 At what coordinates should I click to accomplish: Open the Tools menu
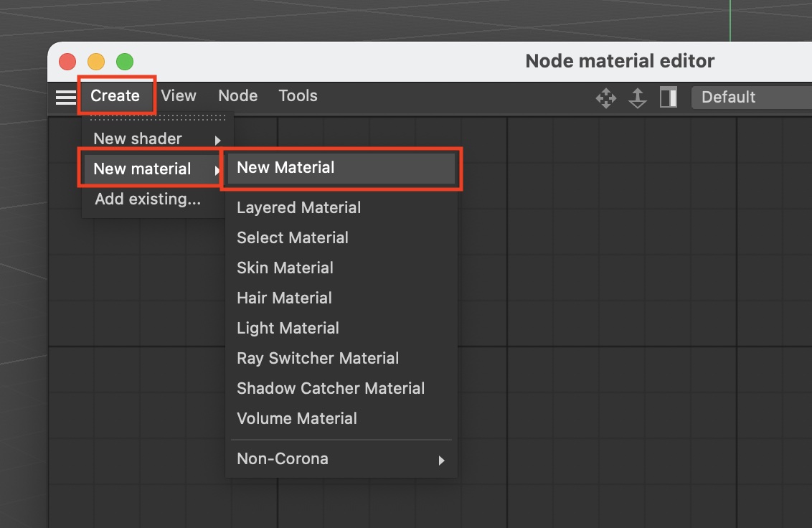[x=298, y=96]
